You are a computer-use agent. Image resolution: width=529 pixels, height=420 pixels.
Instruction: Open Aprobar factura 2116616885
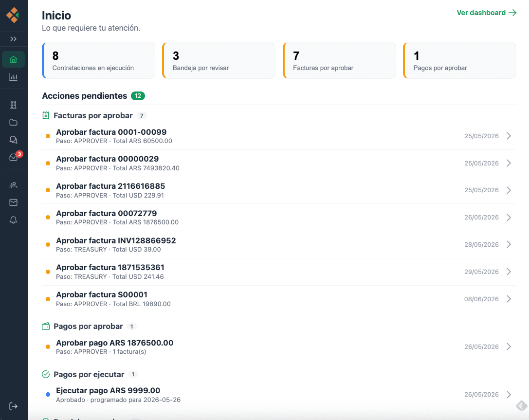coord(279,190)
